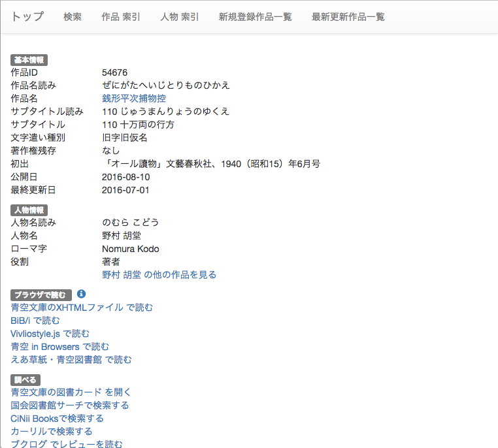Search with 国会図書館サーチ
The width and height of the screenshot is (498, 448).
(70, 405)
